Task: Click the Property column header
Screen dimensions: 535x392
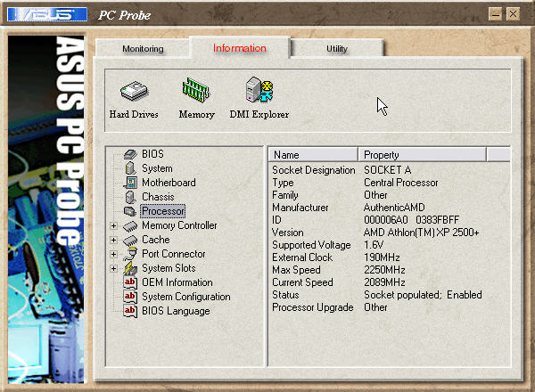Action: [x=422, y=155]
